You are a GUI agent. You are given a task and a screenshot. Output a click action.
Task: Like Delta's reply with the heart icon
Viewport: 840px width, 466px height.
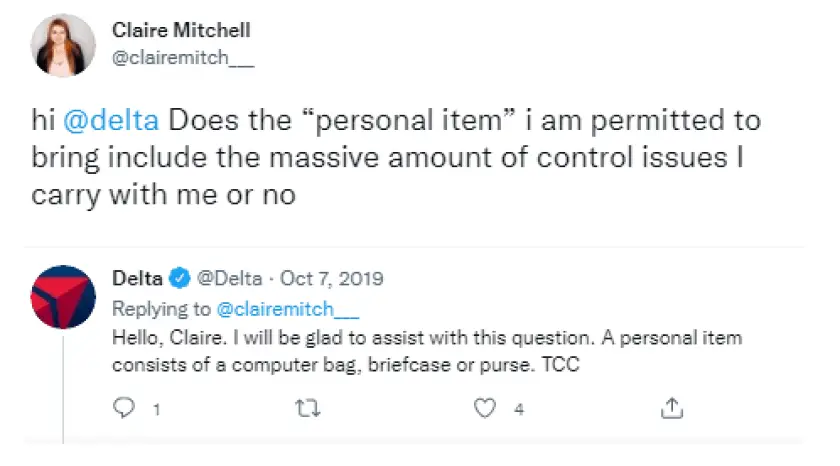click(x=485, y=408)
